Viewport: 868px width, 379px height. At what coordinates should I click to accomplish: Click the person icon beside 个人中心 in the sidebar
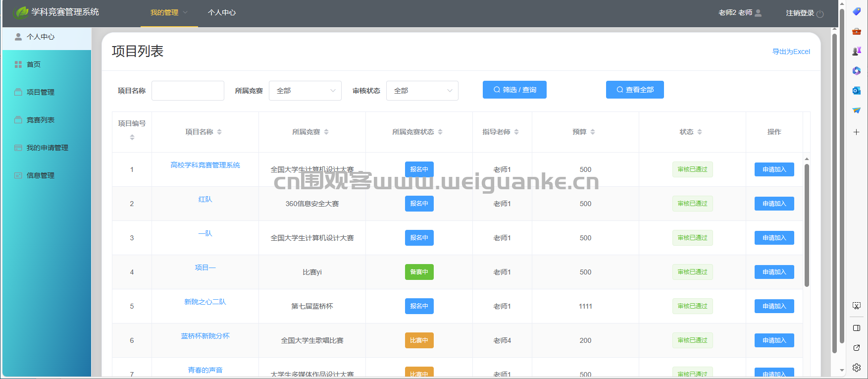pyautogui.click(x=18, y=37)
